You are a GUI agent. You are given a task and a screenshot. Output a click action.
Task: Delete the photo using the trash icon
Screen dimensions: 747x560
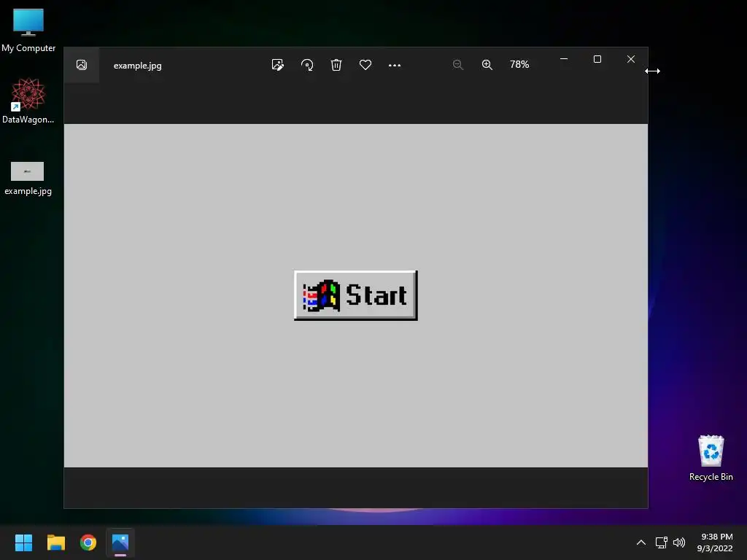(x=336, y=65)
